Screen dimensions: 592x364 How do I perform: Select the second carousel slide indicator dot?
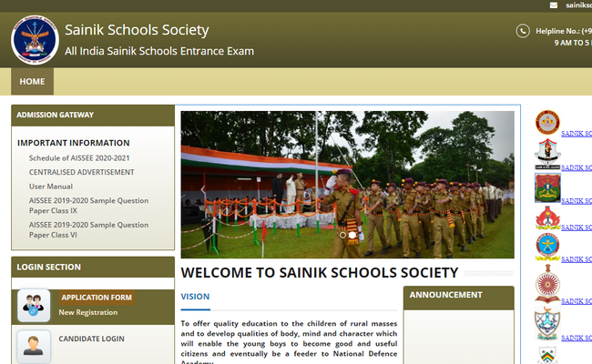353,235
